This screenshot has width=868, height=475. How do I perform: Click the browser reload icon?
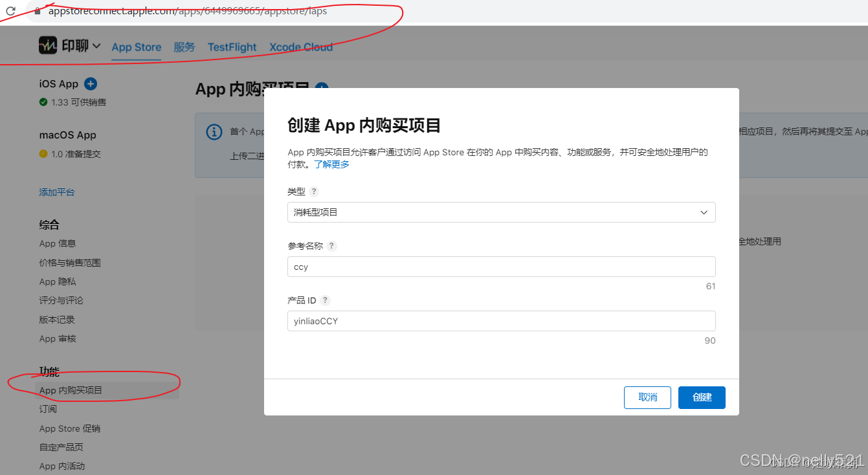point(10,11)
